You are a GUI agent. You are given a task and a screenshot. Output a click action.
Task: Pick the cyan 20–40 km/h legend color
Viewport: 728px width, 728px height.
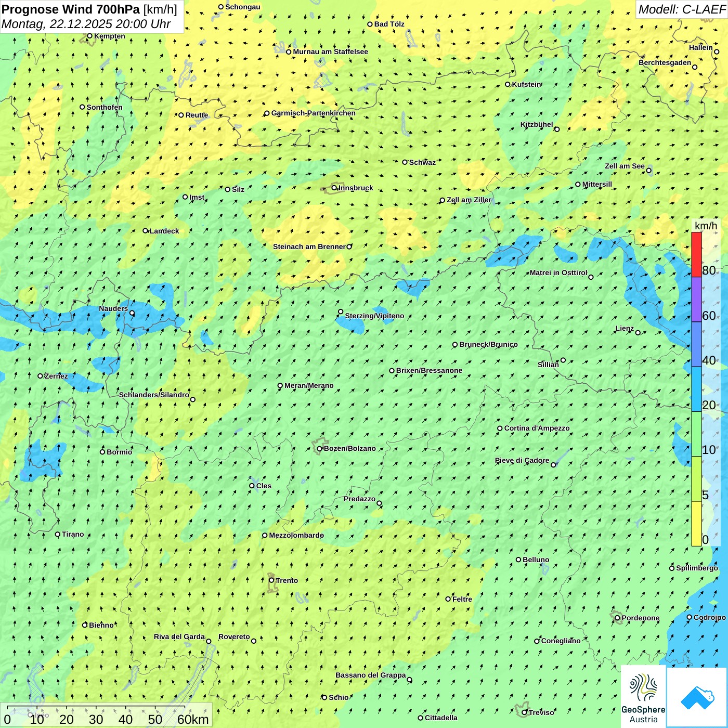696,389
